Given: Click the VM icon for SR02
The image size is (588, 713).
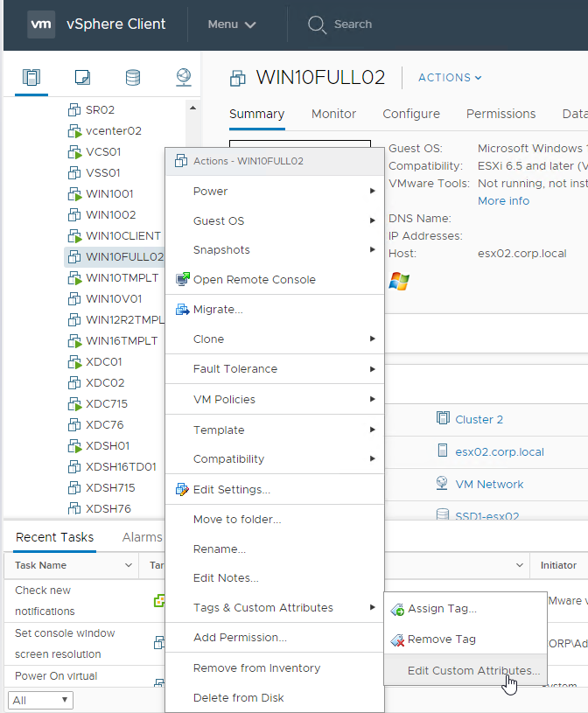Looking at the screenshot, I should point(74,109).
